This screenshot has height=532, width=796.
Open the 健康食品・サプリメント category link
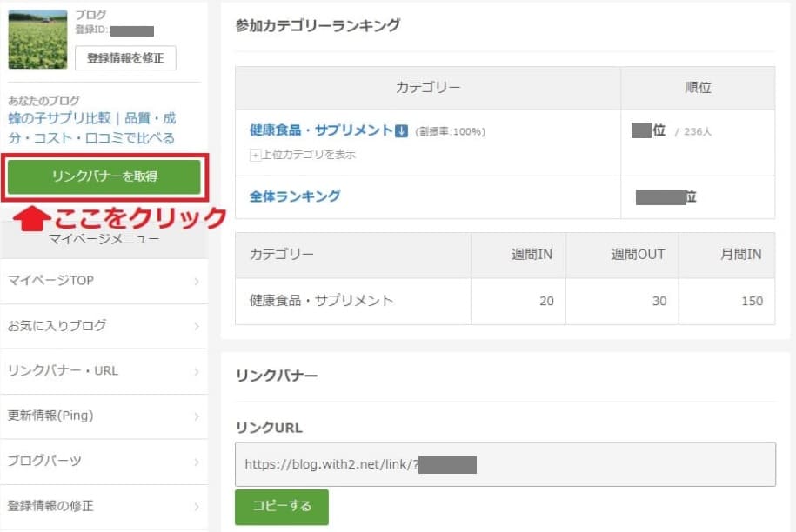click(321, 130)
